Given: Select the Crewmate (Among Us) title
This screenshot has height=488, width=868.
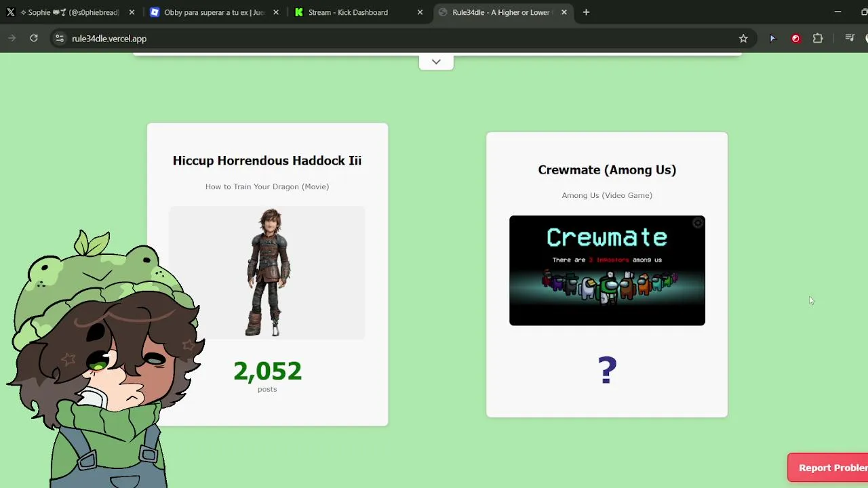Looking at the screenshot, I should 607,170.
